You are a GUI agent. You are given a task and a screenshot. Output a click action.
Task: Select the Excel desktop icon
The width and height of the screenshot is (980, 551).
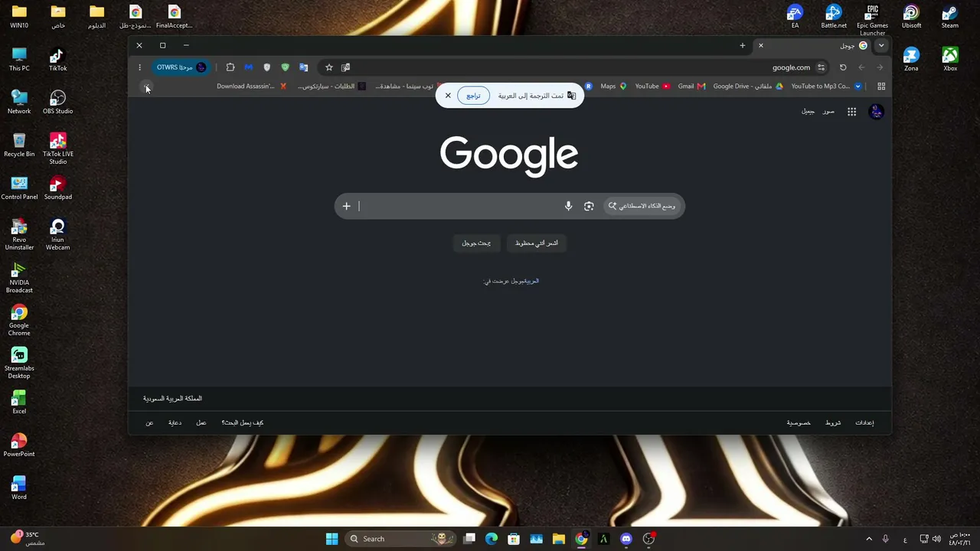click(x=19, y=403)
